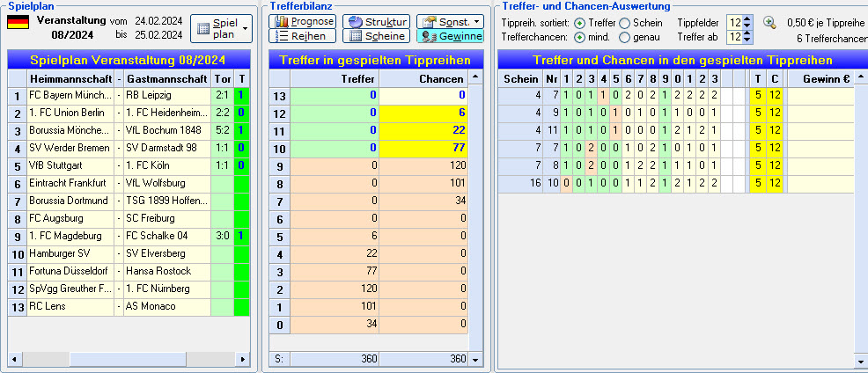
Task: Select the FC Bayern Münch... row
Action: (129, 95)
